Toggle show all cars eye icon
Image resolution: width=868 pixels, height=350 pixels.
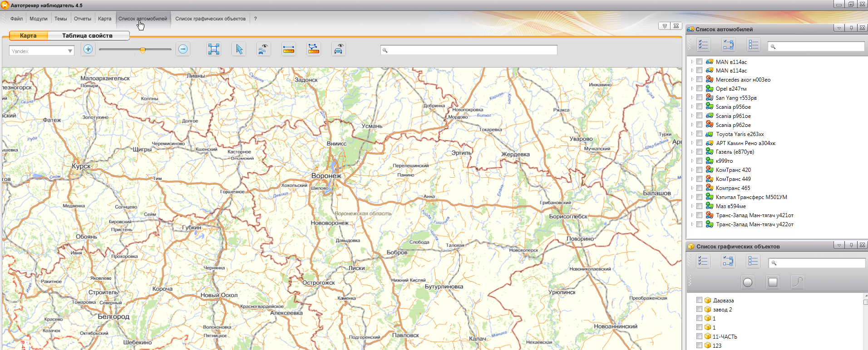264,49
